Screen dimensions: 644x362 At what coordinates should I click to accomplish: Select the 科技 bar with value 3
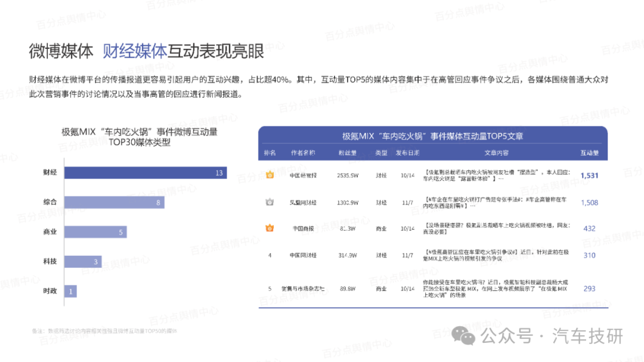(82, 261)
